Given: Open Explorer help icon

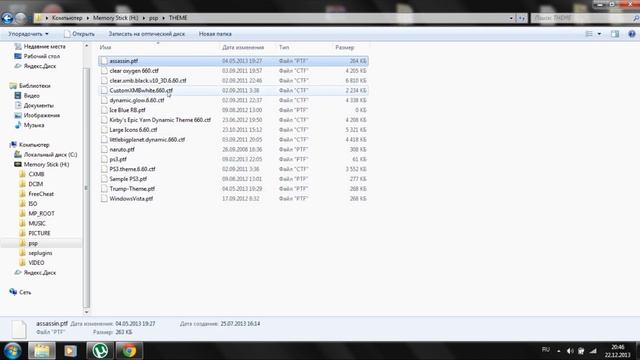Looking at the screenshot, I should 632,34.
